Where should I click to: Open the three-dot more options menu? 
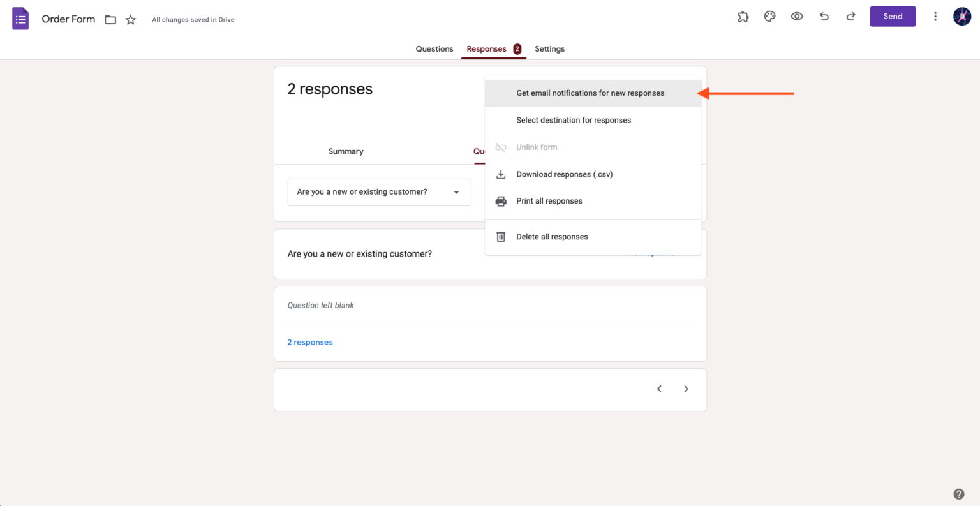[x=935, y=17]
